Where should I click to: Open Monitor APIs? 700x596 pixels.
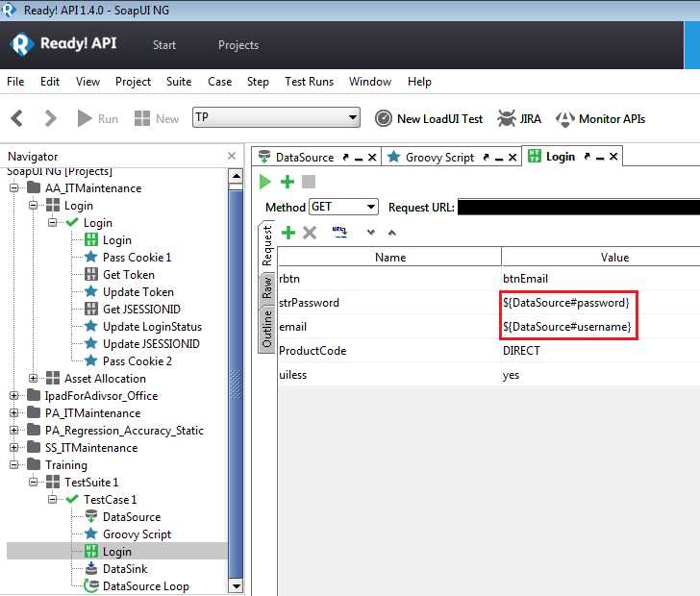point(600,119)
